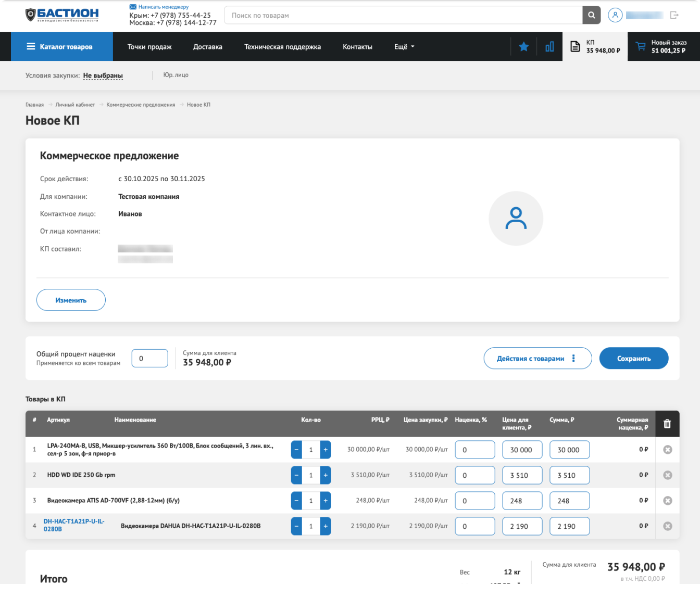
Task: Open favorites via star icon
Action: pyautogui.click(x=523, y=47)
